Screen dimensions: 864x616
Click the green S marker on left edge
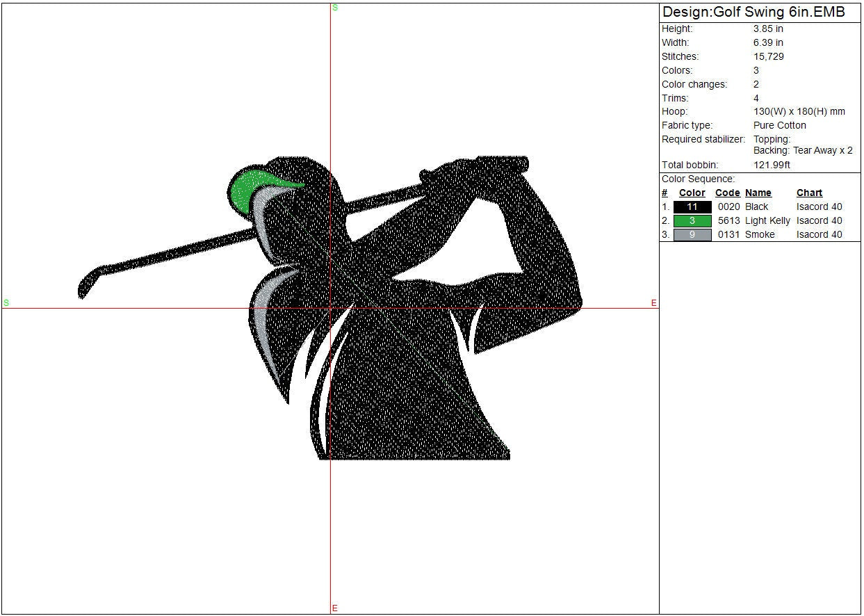tap(6, 302)
